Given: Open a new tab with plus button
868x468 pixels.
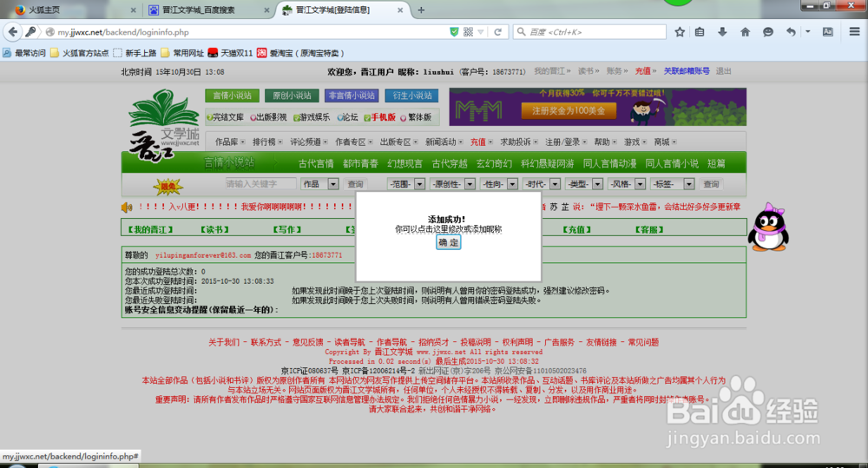Looking at the screenshot, I should tap(421, 10).
